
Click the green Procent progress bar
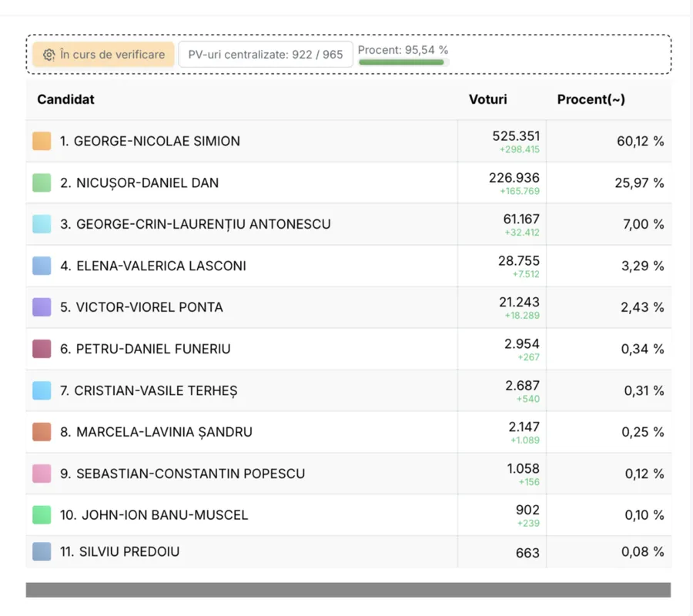(x=401, y=62)
